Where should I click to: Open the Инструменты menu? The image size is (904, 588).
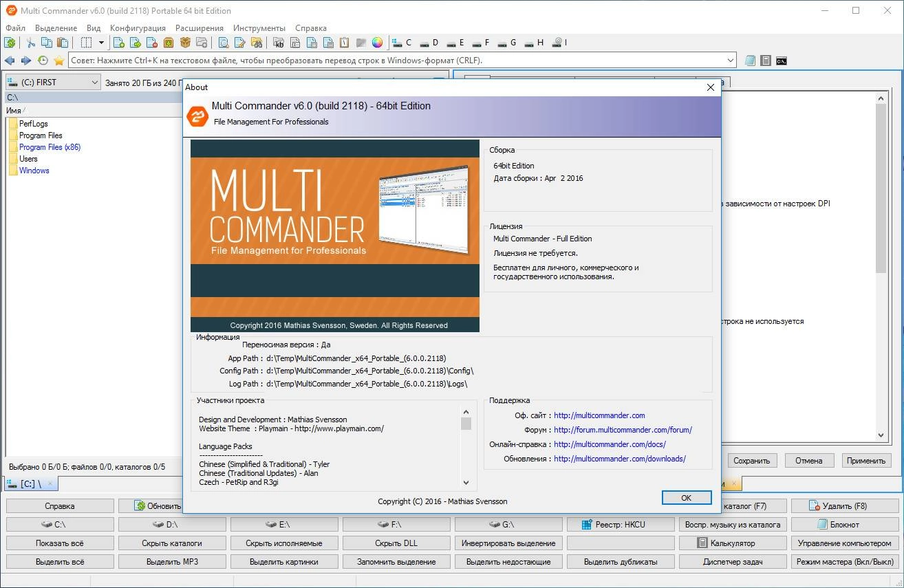click(x=259, y=28)
